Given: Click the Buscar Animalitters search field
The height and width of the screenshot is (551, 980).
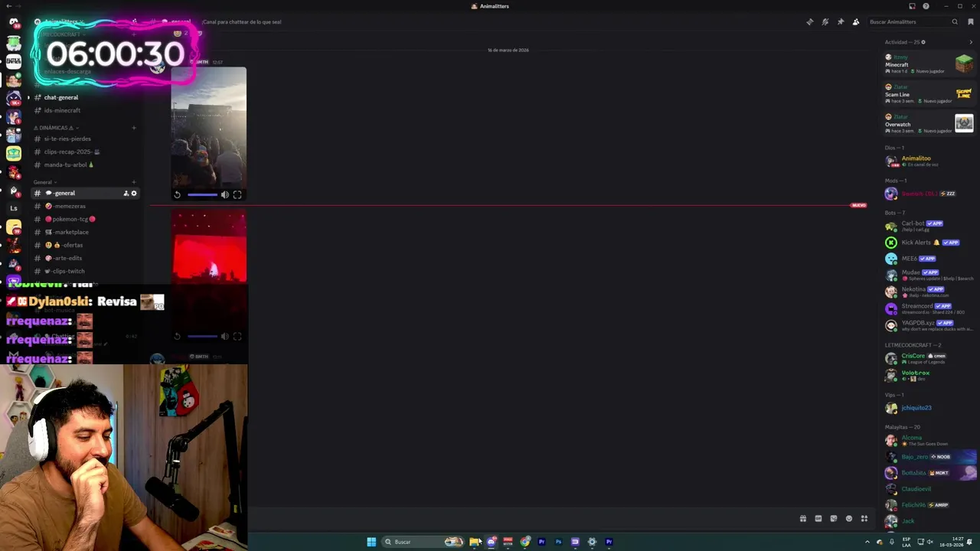Looking at the screenshot, I should [913, 21].
